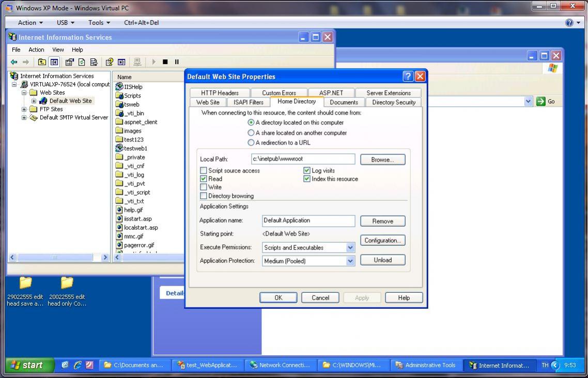Enable Script source access checkbox
This screenshot has width=588, height=378.
pos(203,170)
